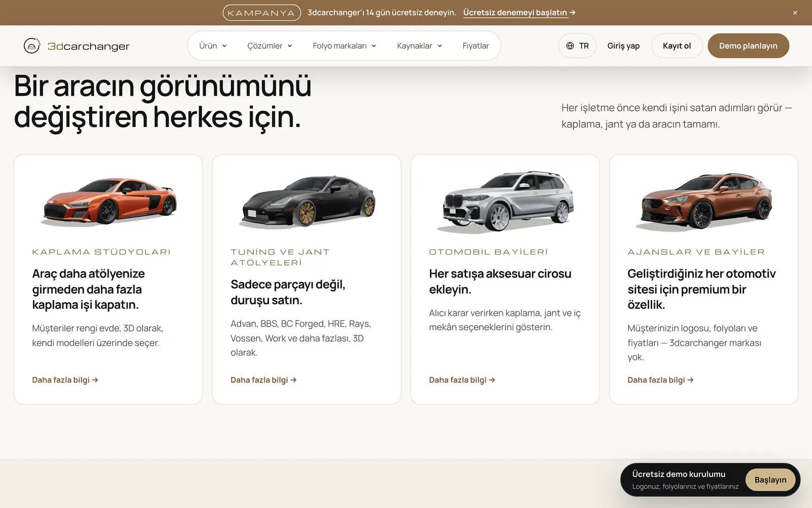Click the black sports car image
This screenshot has width=812, height=508.
[308, 201]
